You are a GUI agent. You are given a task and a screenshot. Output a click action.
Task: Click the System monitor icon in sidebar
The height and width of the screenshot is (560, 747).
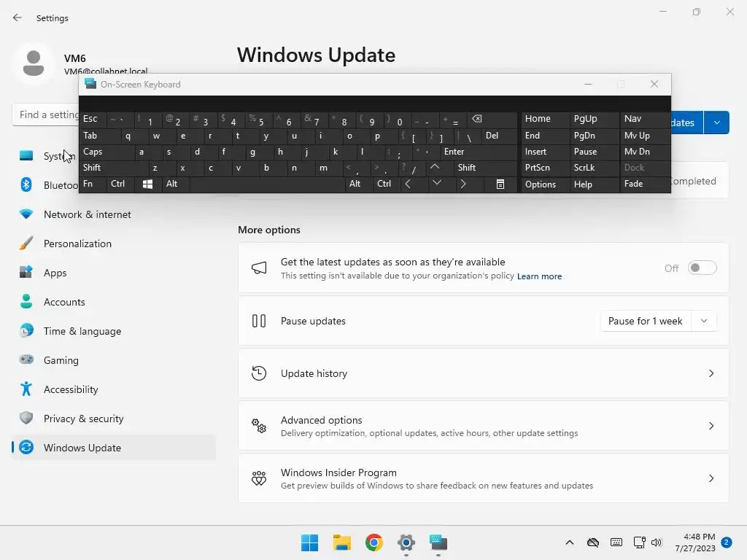click(x=26, y=156)
